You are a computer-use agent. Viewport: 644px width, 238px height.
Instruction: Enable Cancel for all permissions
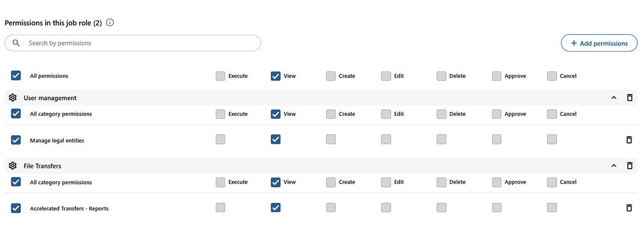click(552, 76)
